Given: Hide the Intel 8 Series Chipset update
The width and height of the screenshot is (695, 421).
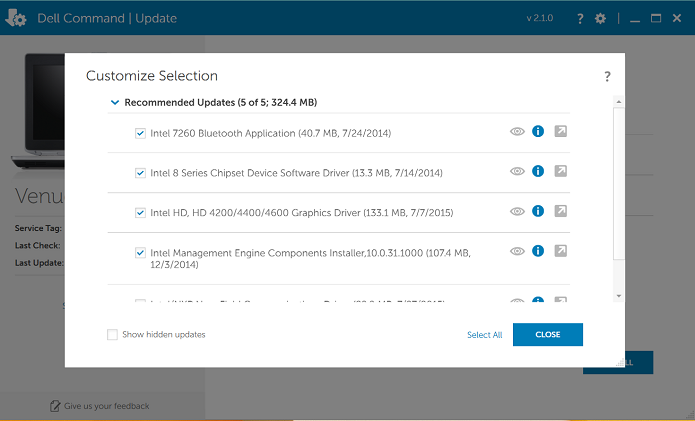Looking at the screenshot, I should 517,172.
